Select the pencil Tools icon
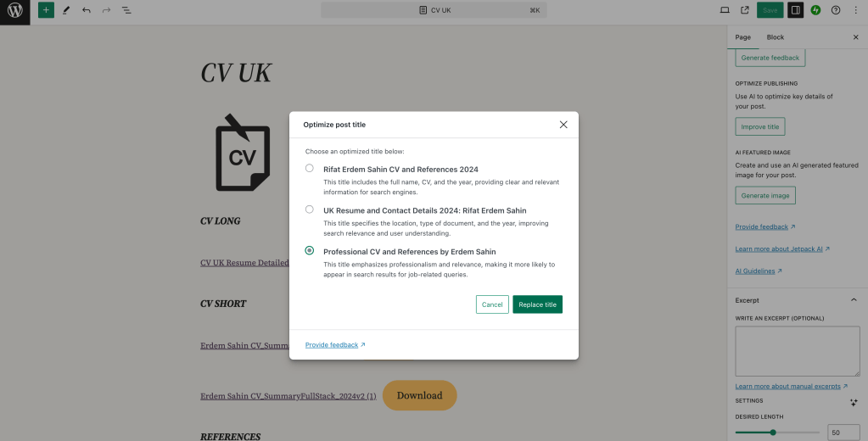 click(66, 10)
